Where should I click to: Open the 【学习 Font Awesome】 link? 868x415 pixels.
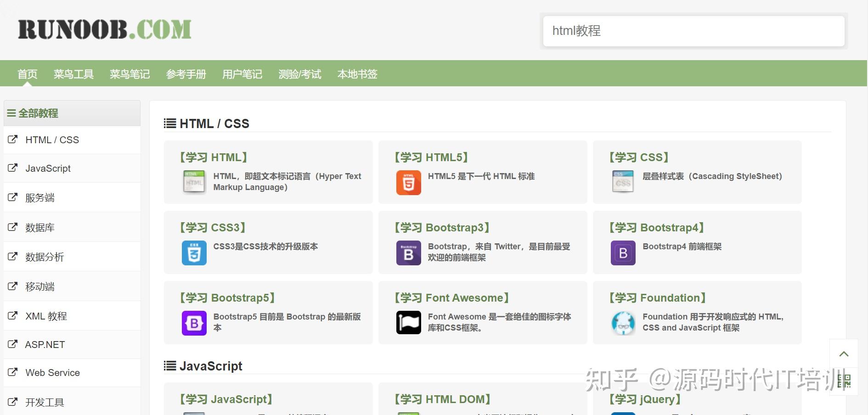tap(451, 298)
